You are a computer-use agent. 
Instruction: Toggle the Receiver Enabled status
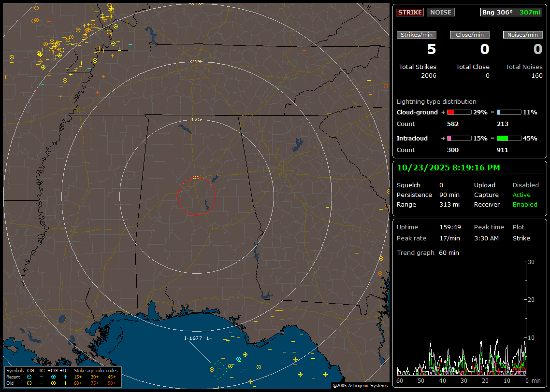[x=525, y=204]
